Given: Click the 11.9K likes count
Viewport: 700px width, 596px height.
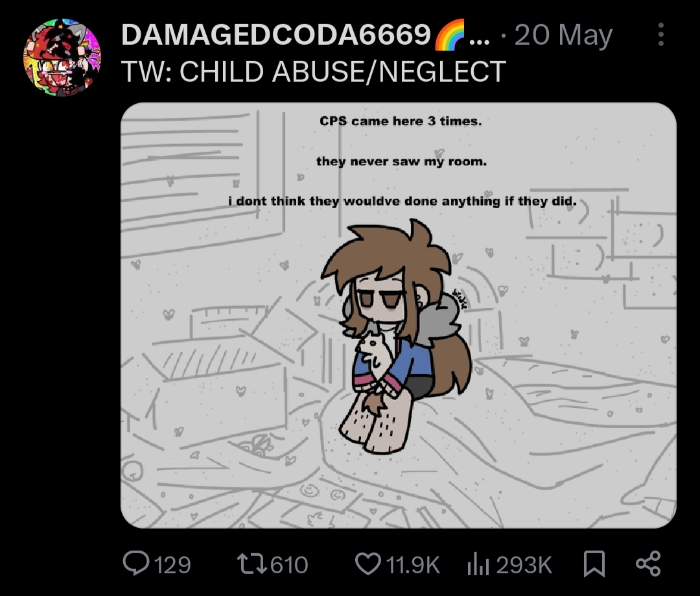Looking at the screenshot, I should 412,564.
